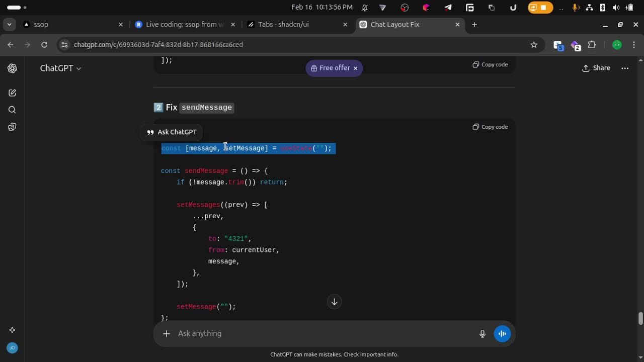The image size is (644, 362).
Task: Close the Tabs - shadcn/ui tab
Action: pyautogui.click(x=345, y=25)
